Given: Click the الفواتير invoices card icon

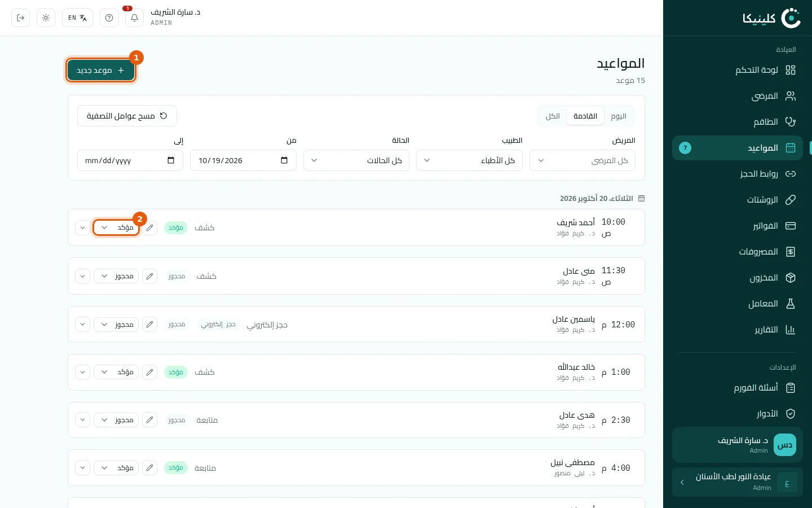Looking at the screenshot, I should click(791, 226).
